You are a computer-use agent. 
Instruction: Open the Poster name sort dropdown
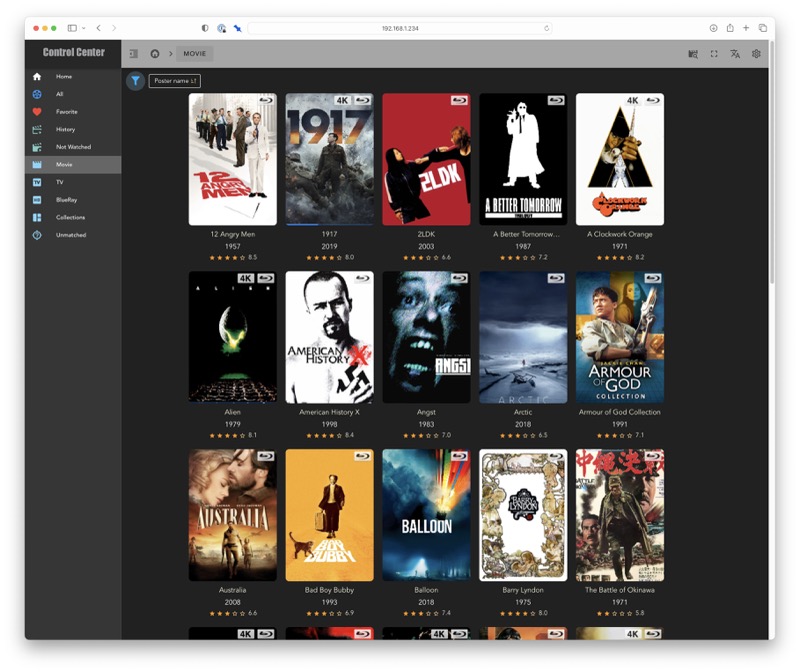174,81
